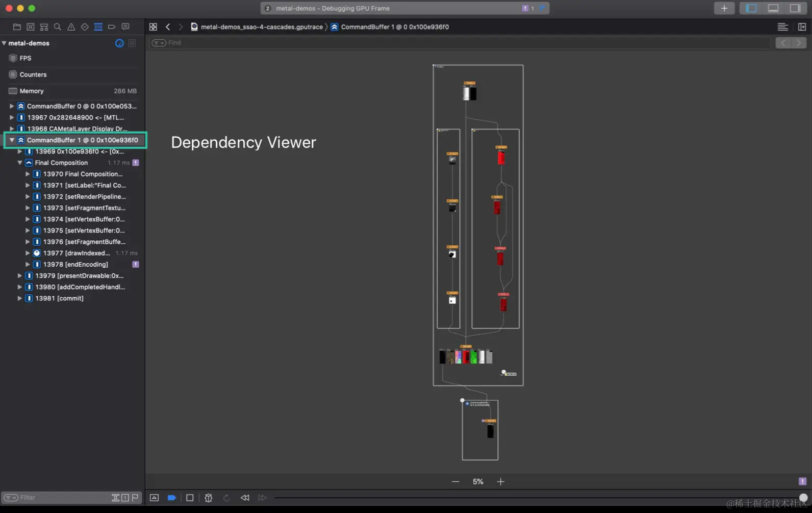Image resolution: width=812 pixels, height=513 pixels.
Task: Go forward with the jump bar arrow
Action: click(x=180, y=27)
